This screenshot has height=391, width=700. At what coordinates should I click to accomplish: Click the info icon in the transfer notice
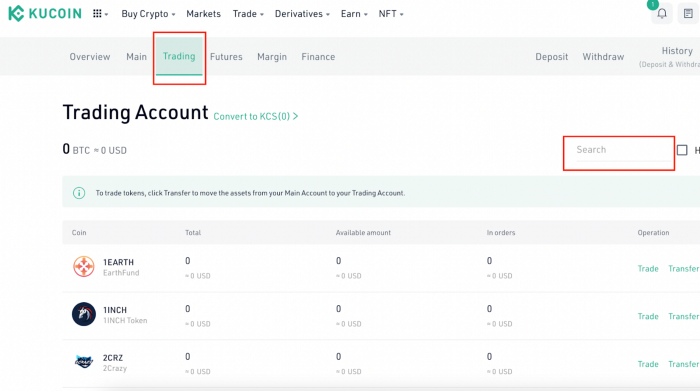[79, 193]
